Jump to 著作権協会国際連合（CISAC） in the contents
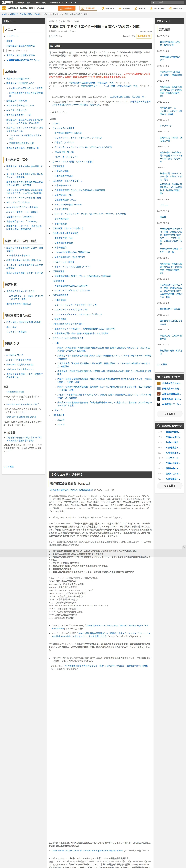The image size is (186, 868). pyautogui.click(x=68, y=133)
